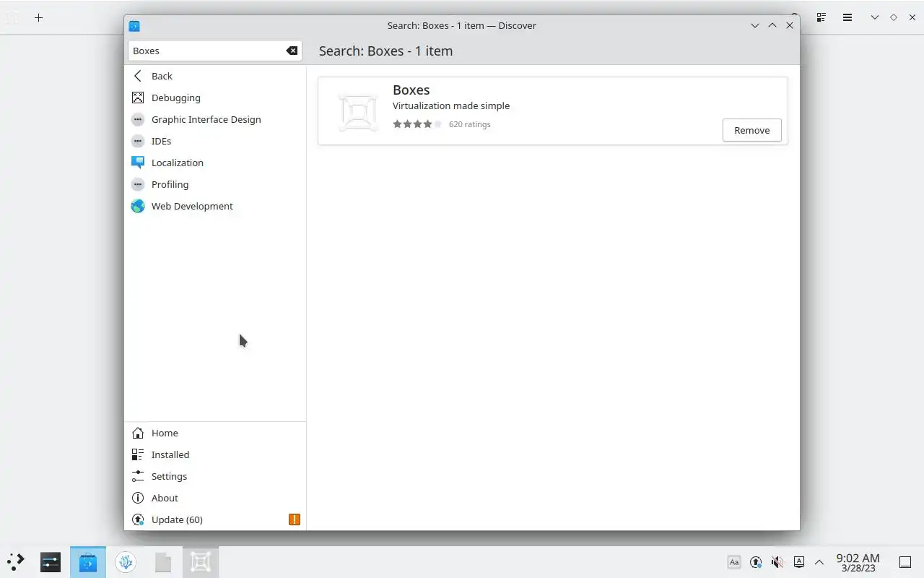Open the coral app taskbar icon
Screen dimensions: 924x578
click(126, 562)
